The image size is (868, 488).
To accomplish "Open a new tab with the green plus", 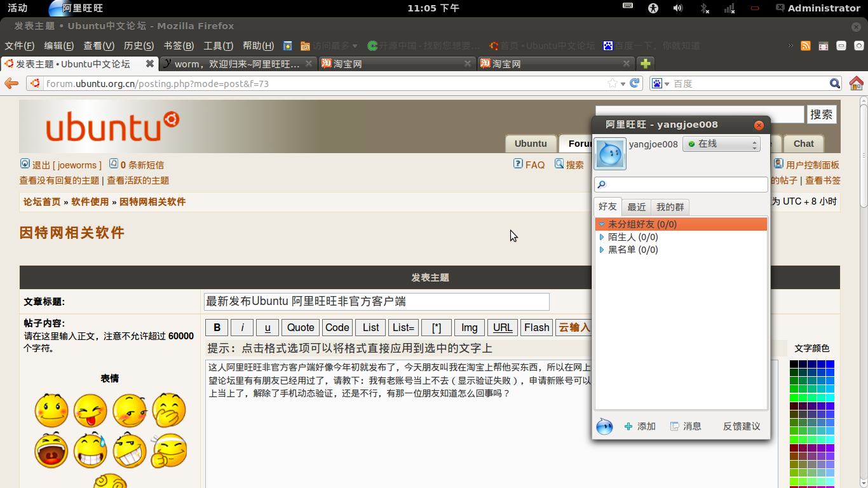I will pyautogui.click(x=645, y=64).
